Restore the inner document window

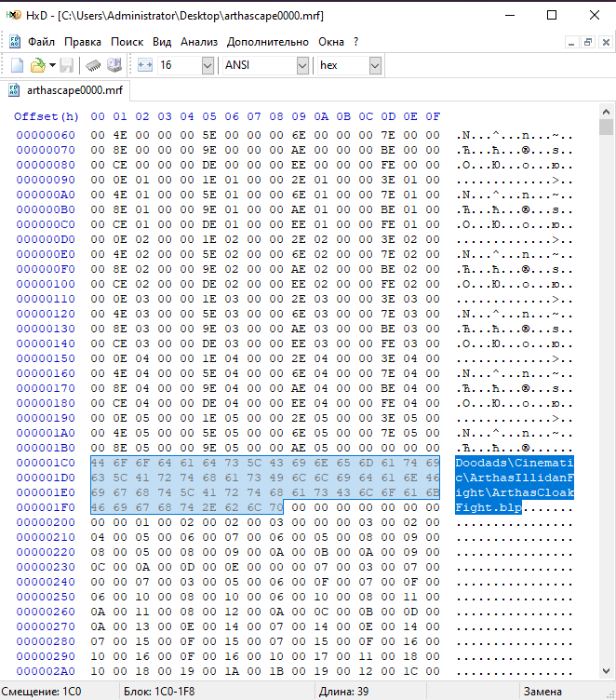point(588,42)
